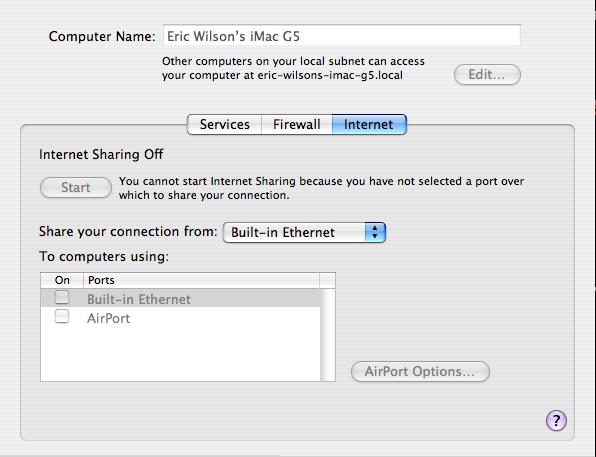Click the Computer Name text field
Image resolution: width=596 pixels, height=457 pixels.
[342, 36]
